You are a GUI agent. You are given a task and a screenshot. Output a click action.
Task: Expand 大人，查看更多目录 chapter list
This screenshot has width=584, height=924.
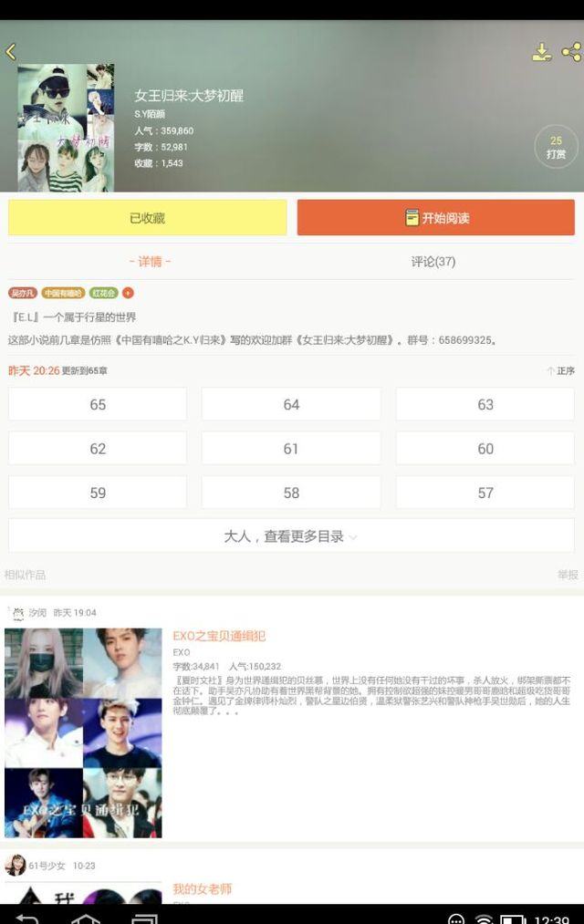click(291, 535)
